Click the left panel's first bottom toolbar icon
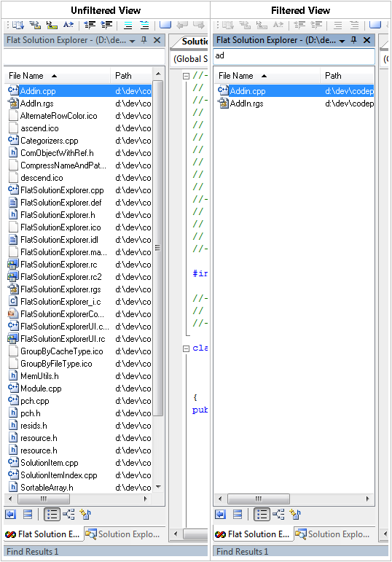Image resolution: width=392 pixels, height=562 pixels. point(10,515)
